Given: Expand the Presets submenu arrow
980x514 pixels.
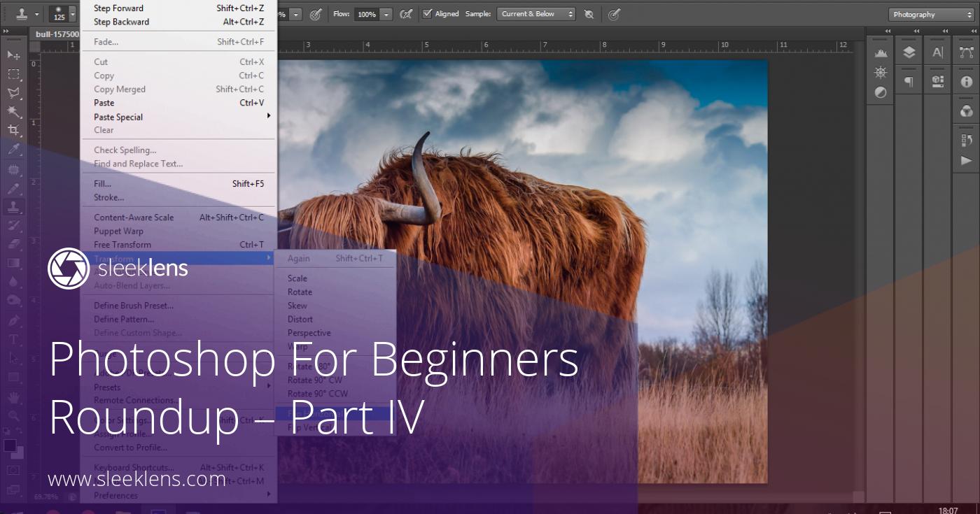Looking at the screenshot, I should 269,387.
